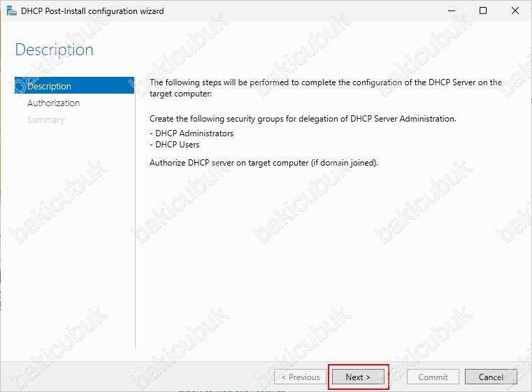The image size is (532, 392).
Task: Close the DHCP Post-Install wizard
Action: coord(515,11)
